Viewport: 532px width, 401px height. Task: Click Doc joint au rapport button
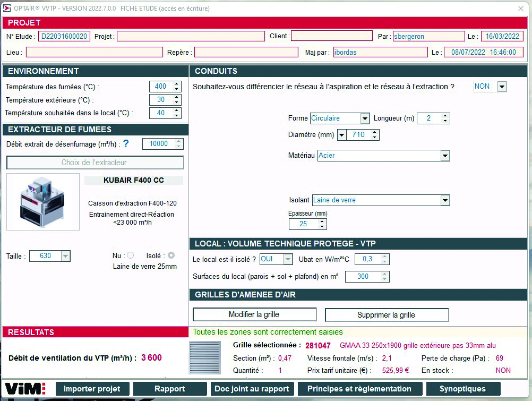pos(252,389)
